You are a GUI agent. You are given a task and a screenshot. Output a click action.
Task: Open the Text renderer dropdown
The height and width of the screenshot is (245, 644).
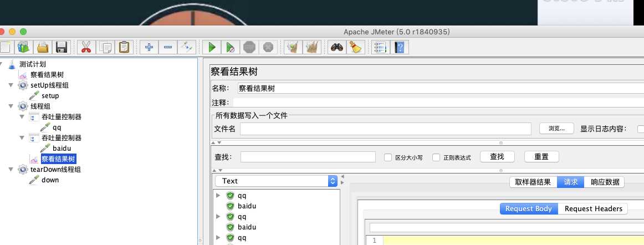click(276, 181)
